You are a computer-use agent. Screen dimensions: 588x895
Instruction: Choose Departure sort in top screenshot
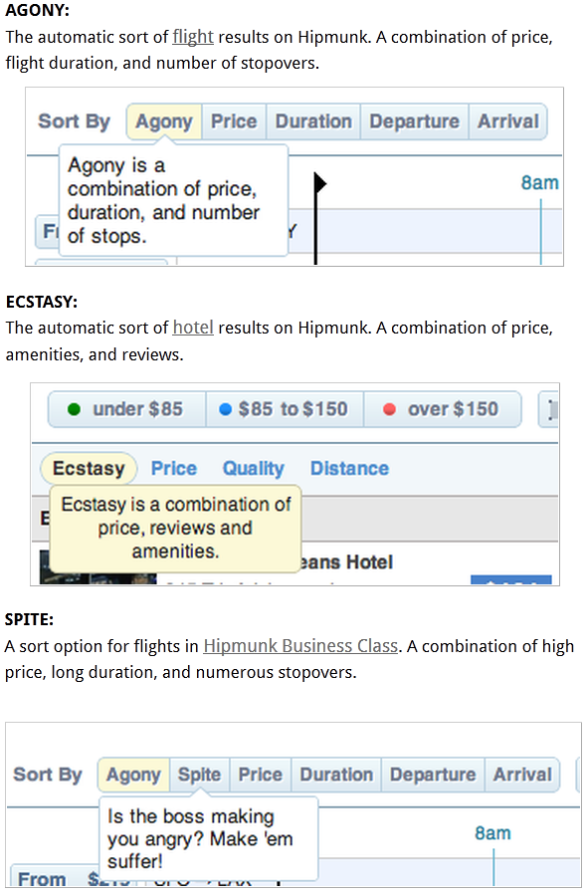coord(414,121)
